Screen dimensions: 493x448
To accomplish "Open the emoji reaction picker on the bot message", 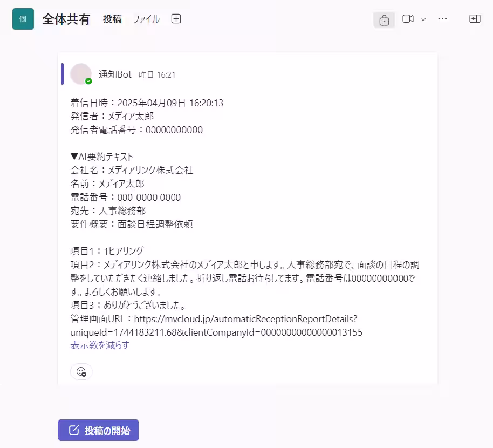I will [x=81, y=371].
